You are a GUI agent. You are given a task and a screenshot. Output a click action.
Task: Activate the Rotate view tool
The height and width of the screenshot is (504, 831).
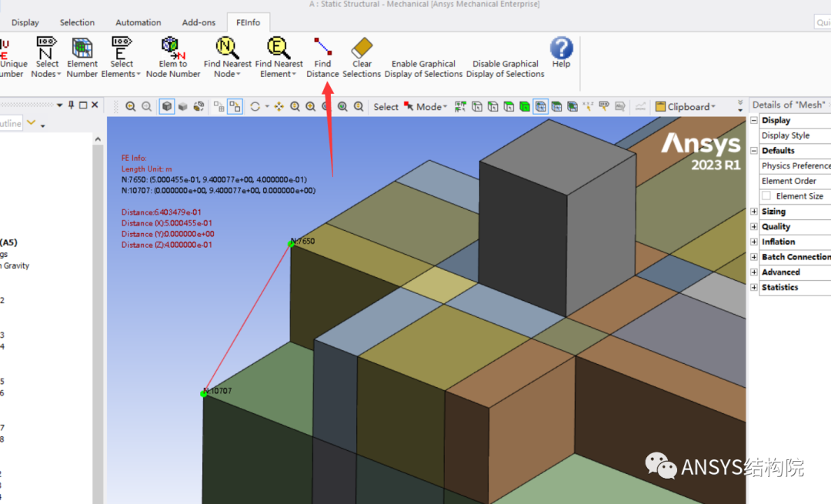tap(255, 106)
